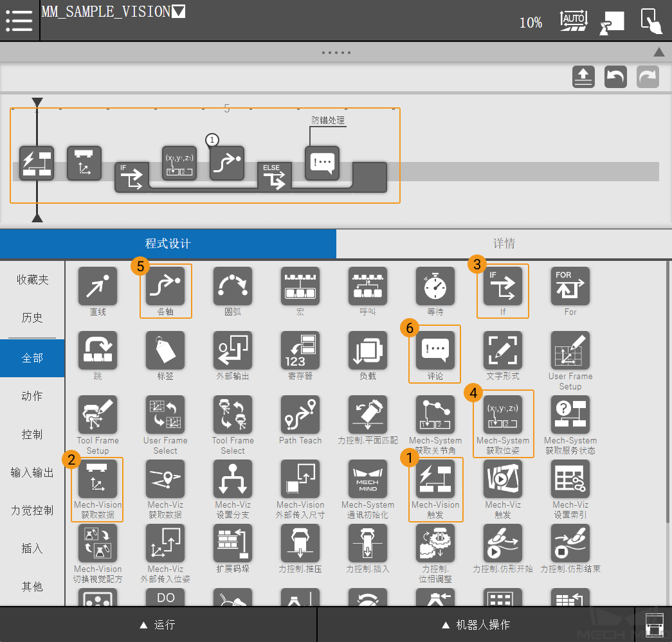Collapse the panel with top-right triangle
The height and width of the screenshot is (642, 672).
[x=658, y=52]
